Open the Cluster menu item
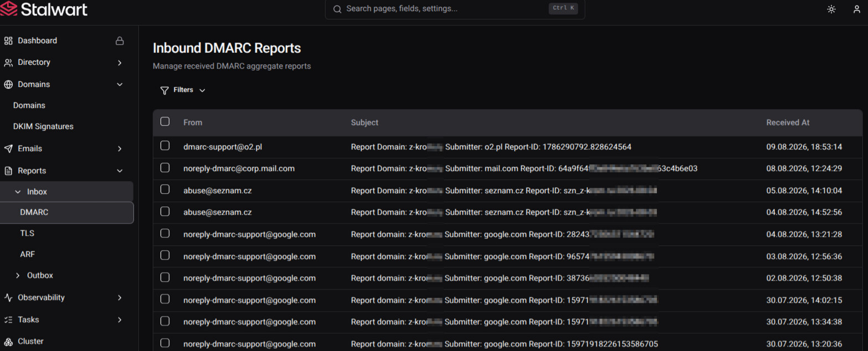This screenshot has width=868, height=351. 30,342
